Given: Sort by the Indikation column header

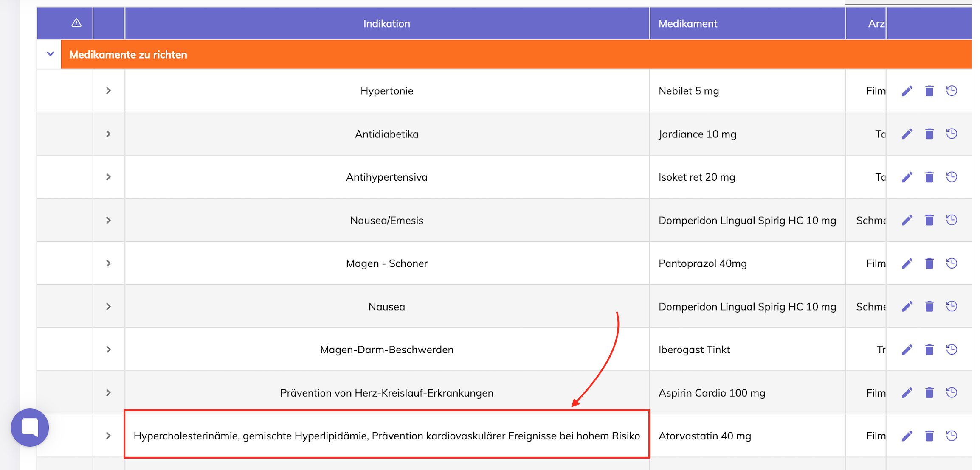Looking at the screenshot, I should coord(386,24).
